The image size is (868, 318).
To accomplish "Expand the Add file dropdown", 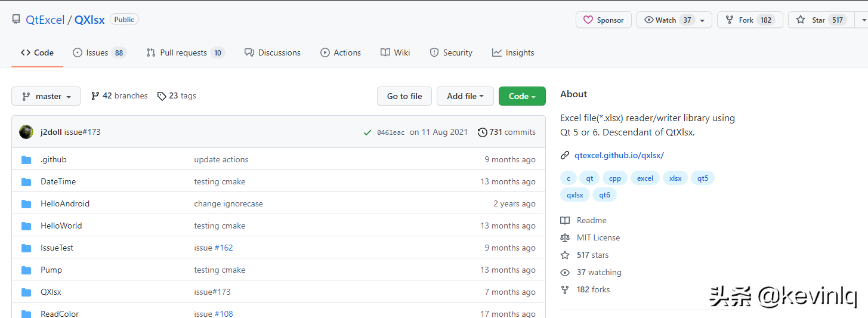I will coord(465,96).
